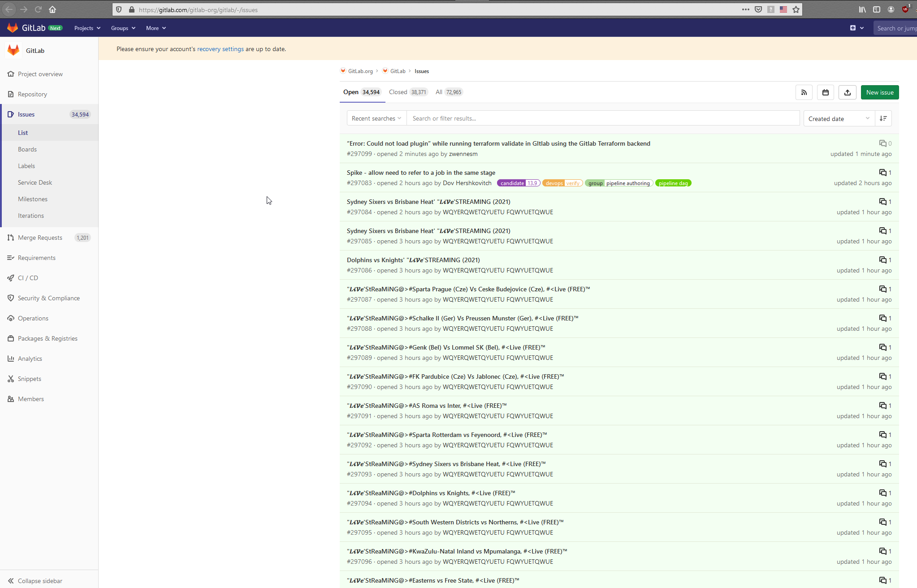Screen dimensions: 917x588
Task: Open the Recent searches dropdown
Action: pyautogui.click(x=376, y=118)
